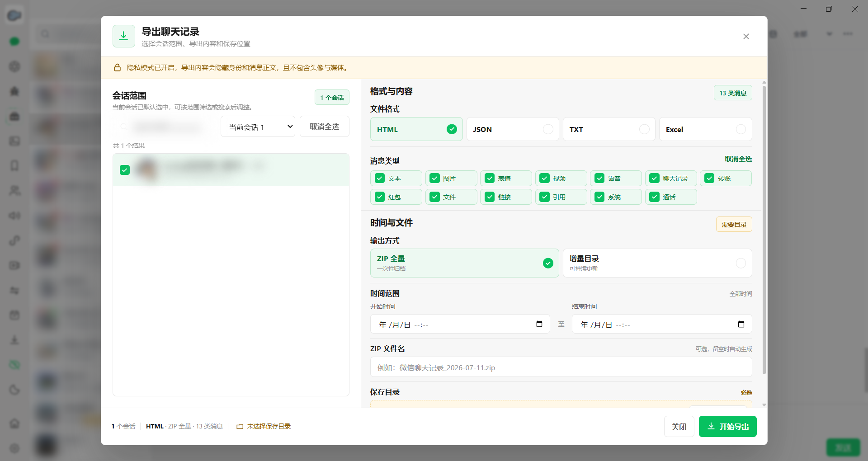Open the start time calendar picker icon

539,324
